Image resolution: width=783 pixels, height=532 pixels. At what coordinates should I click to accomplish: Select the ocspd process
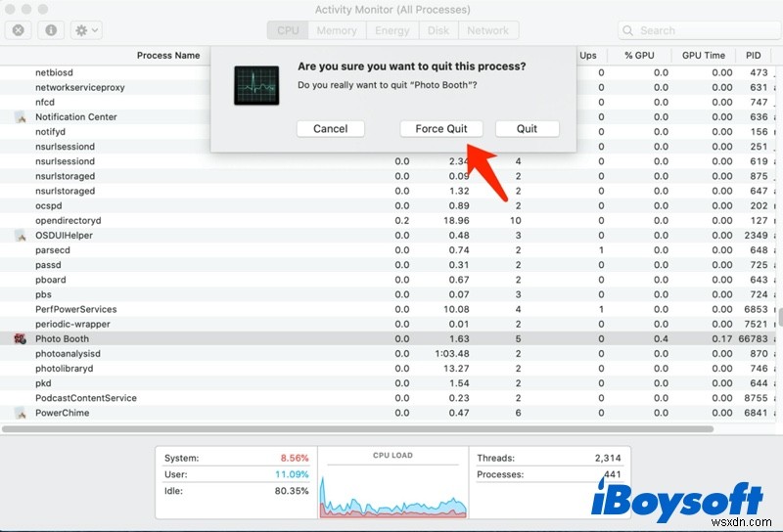click(49, 205)
